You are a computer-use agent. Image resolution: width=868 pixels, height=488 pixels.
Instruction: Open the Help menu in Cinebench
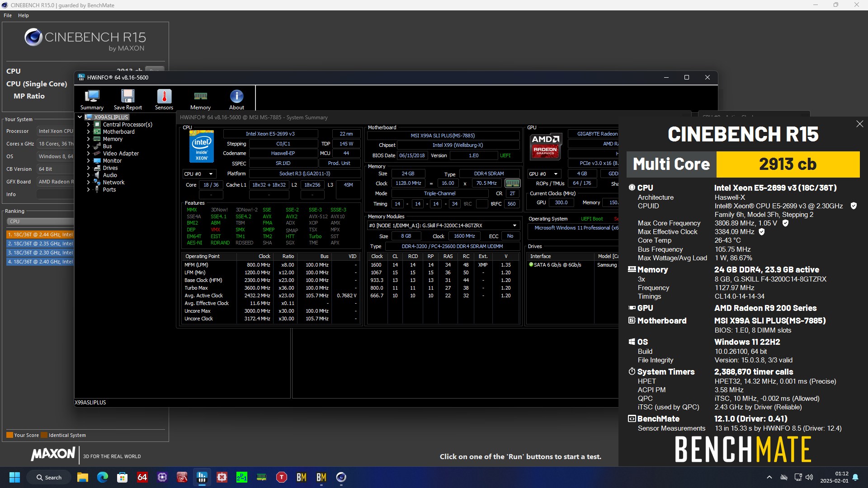click(24, 15)
